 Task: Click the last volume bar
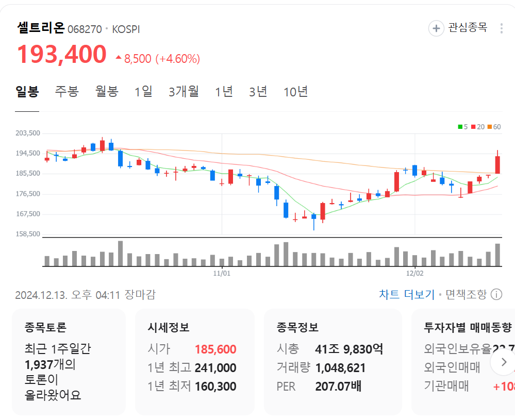pyautogui.click(x=497, y=255)
